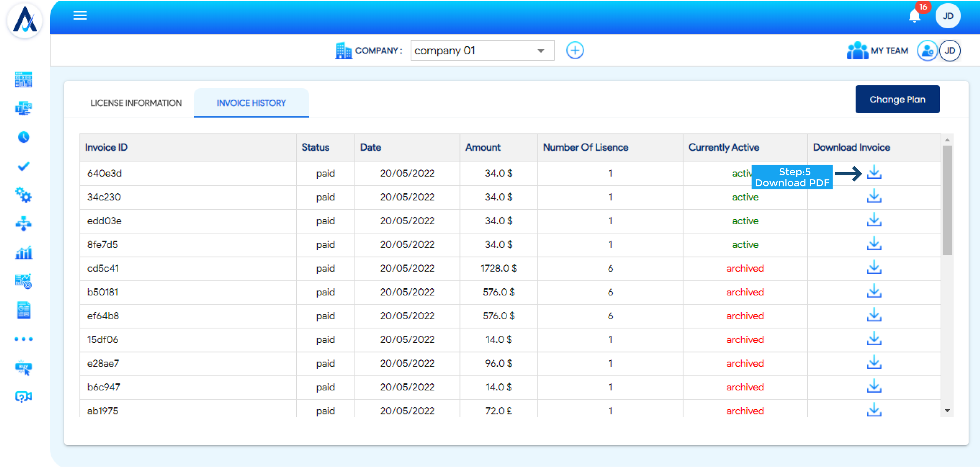Click the checkmark tasks sidebar icon

[24, 166]
